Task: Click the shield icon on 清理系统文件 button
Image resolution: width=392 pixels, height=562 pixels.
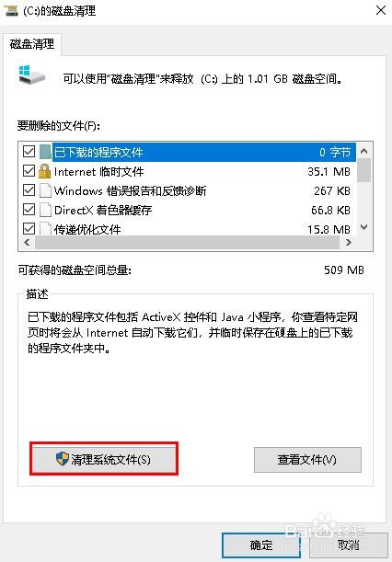Action: (63, 459)
